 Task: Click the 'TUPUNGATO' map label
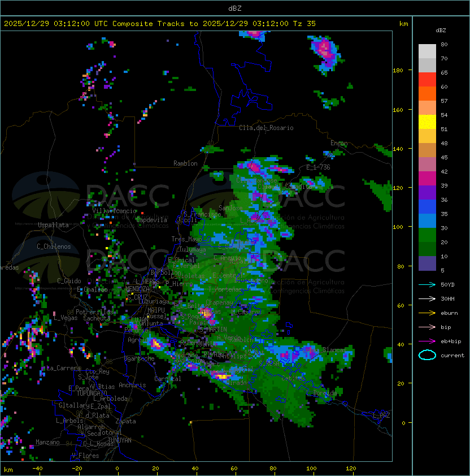tap(92, 393)
